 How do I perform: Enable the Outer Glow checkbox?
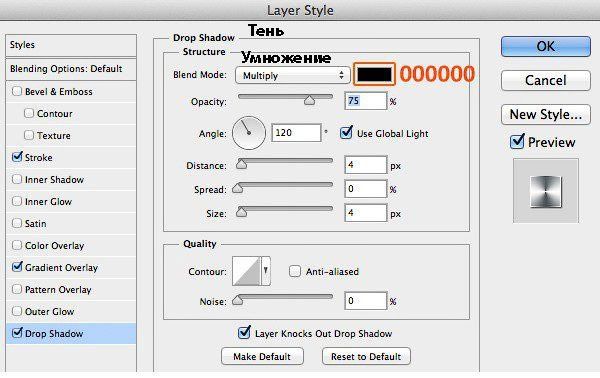17,311
